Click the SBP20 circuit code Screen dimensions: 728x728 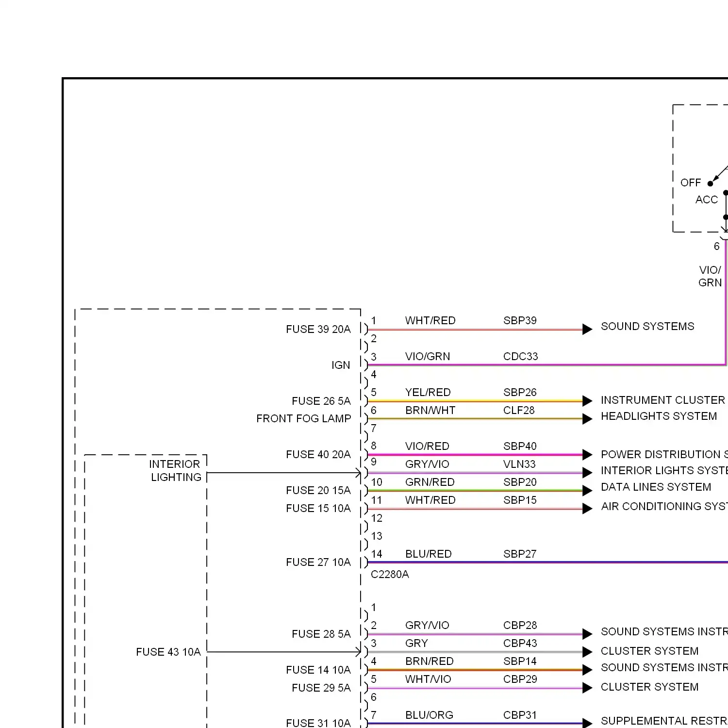coord(520,482)
